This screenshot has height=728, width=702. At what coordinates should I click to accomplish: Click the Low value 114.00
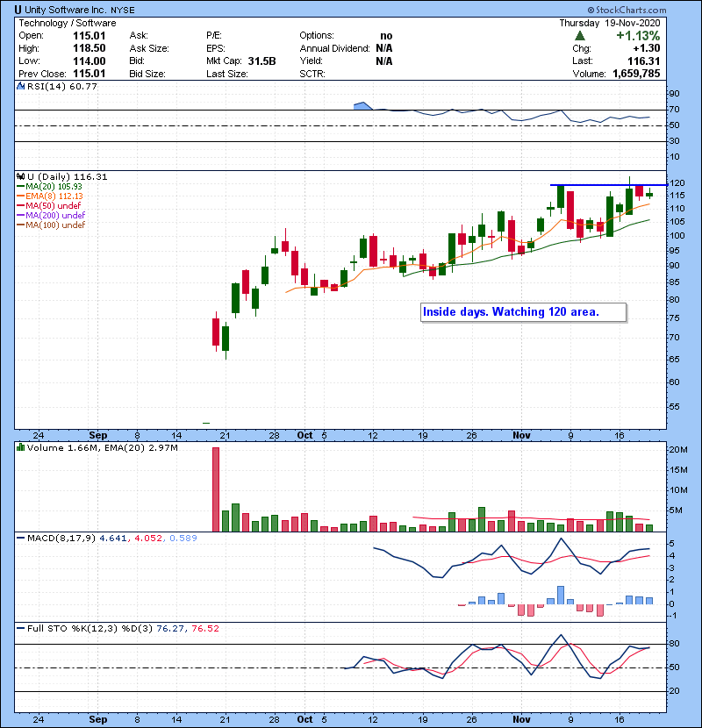pos(90,61)
